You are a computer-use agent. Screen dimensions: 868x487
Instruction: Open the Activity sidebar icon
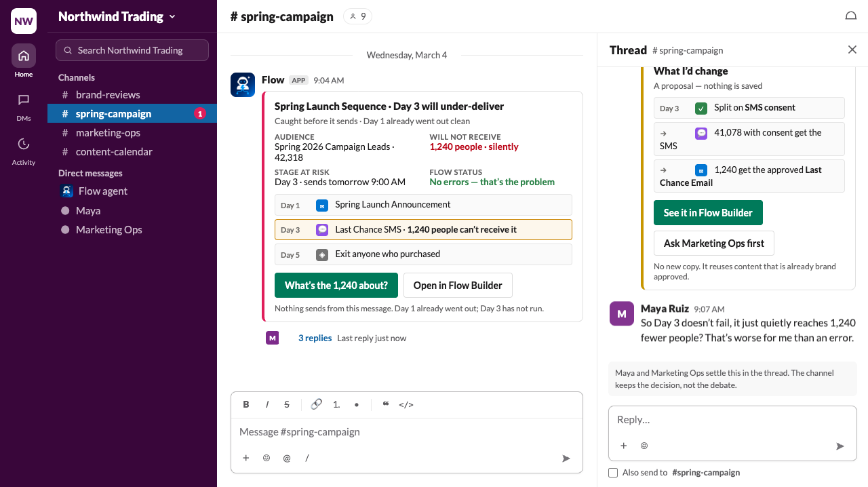point(24,144)
